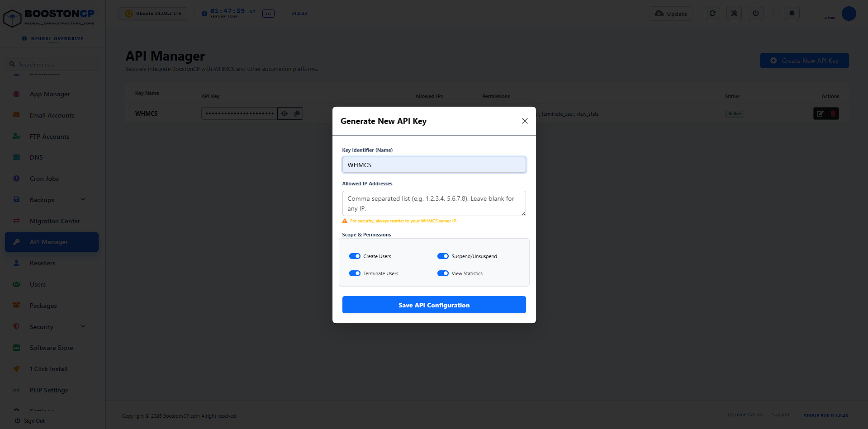This screenshot has height=429, width=868.
Task: Click the Active status badge for WHMCS
Action: point(734,114)
